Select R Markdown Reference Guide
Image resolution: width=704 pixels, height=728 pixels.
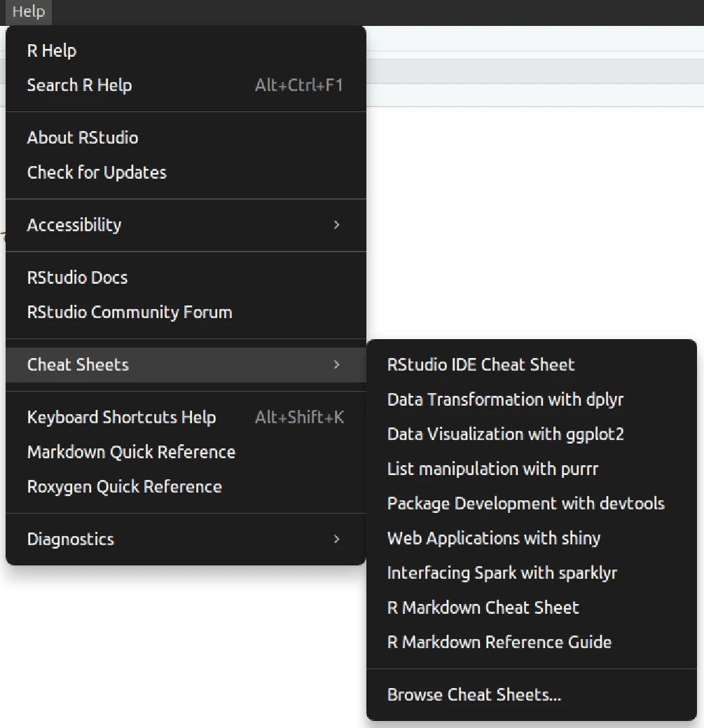(x=532, y=643)
